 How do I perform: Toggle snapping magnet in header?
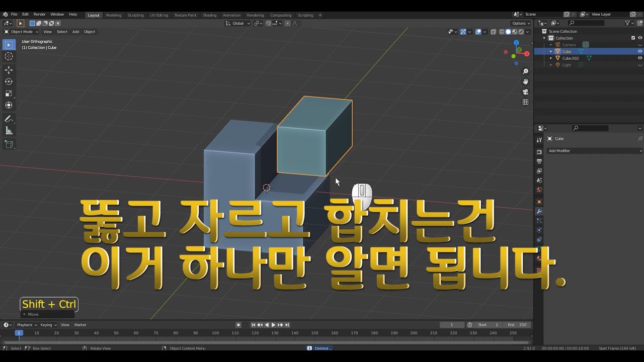(269, 23)
